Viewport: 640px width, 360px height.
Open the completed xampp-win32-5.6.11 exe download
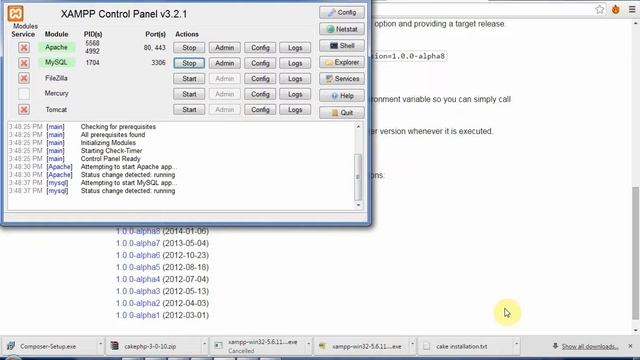point(362,347)
